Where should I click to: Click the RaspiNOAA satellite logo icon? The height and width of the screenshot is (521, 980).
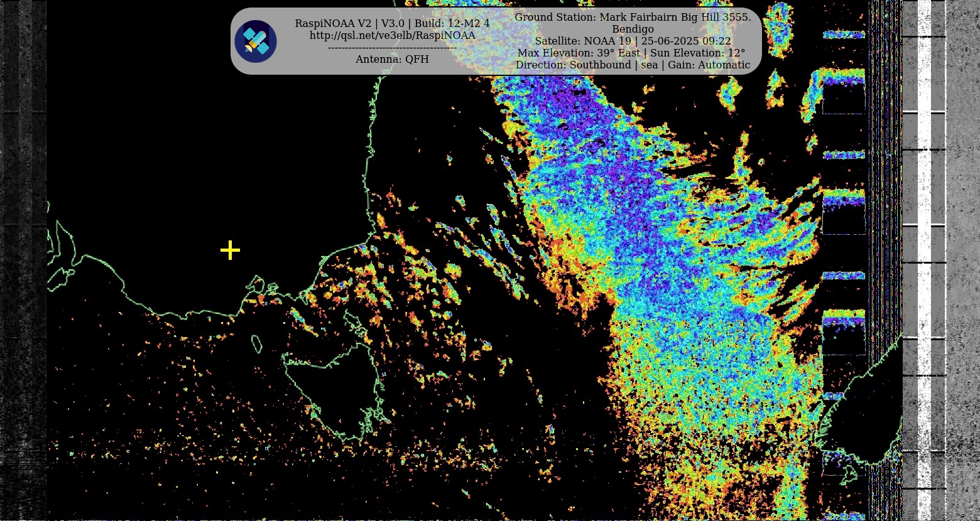pyautogui.click(x=256, y=41)
